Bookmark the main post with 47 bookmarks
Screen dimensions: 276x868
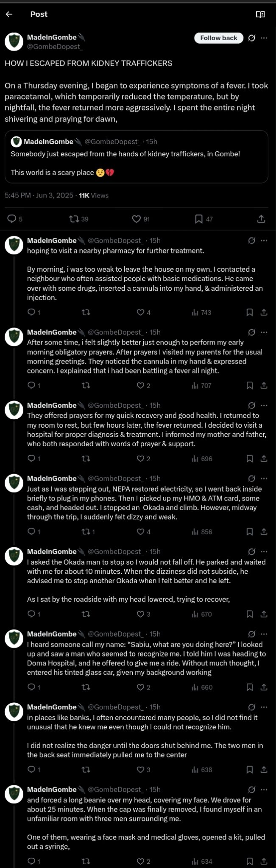point(198,219)
